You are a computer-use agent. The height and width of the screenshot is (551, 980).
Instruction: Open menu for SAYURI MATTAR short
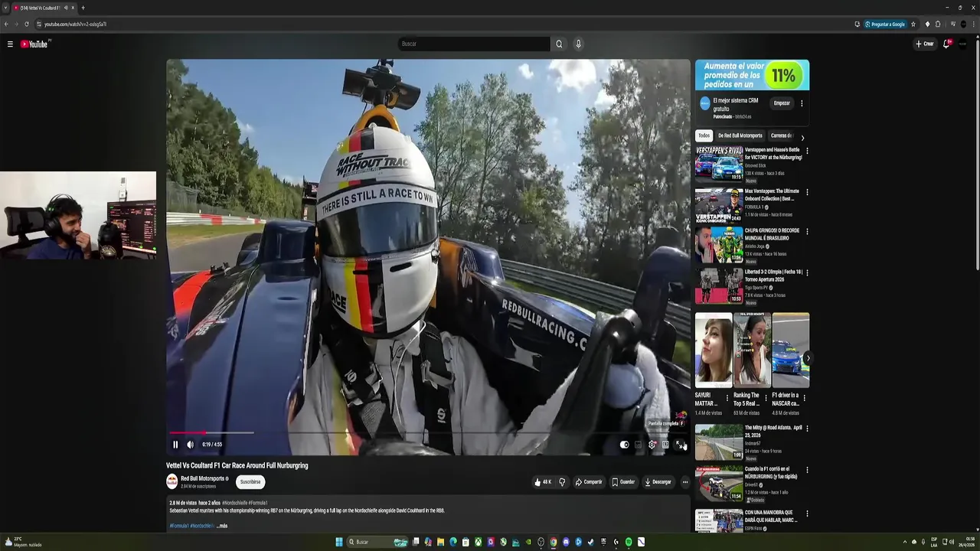tap(727, 398)
